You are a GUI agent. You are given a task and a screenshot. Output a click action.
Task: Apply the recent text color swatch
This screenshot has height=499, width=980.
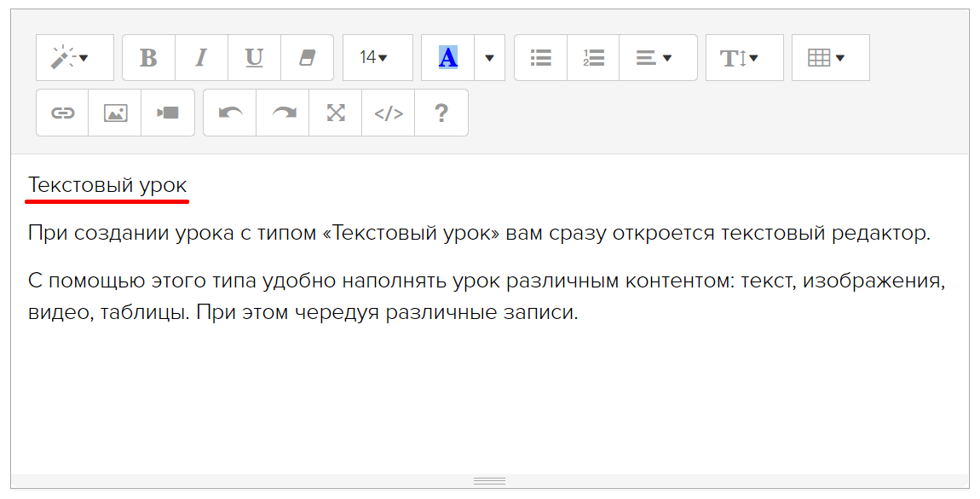447,58
